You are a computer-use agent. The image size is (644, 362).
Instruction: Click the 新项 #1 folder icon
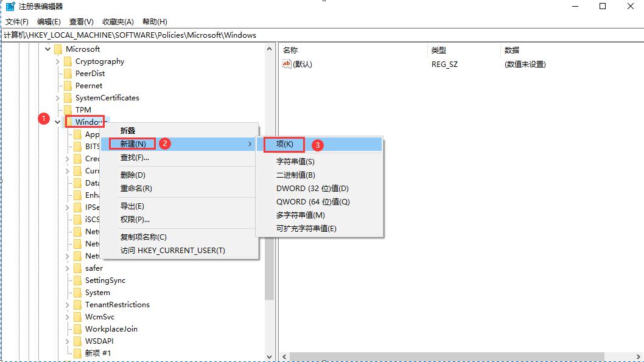78,353
